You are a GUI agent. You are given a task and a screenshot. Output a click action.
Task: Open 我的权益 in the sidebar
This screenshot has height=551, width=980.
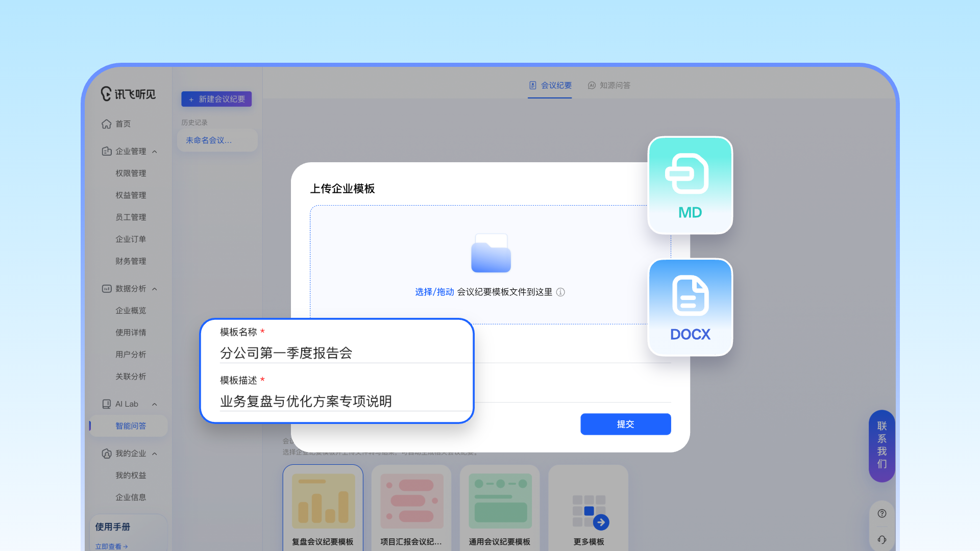point(131,475)
